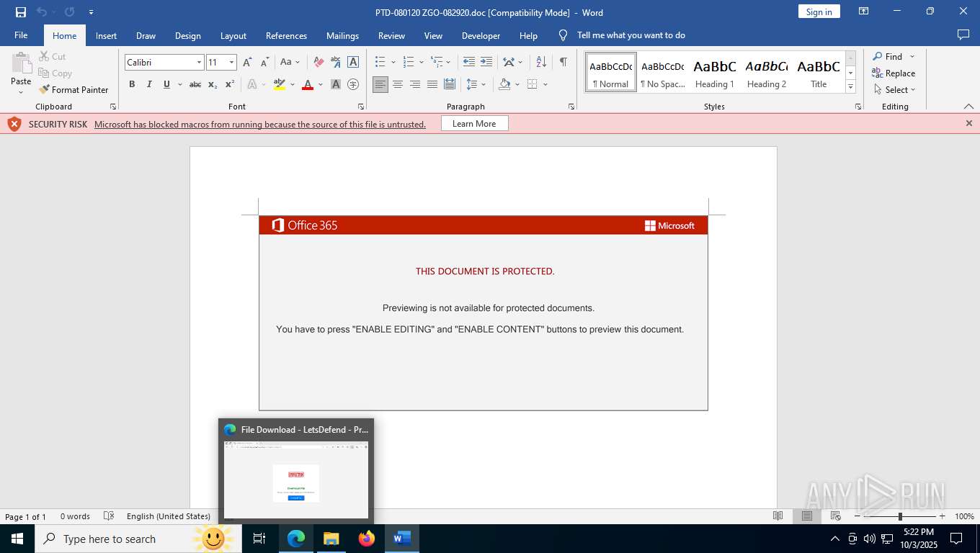Viewport: 980px width, 553px height.
Task: Apply the Heading 1 style
Action: tap(715, 72)
